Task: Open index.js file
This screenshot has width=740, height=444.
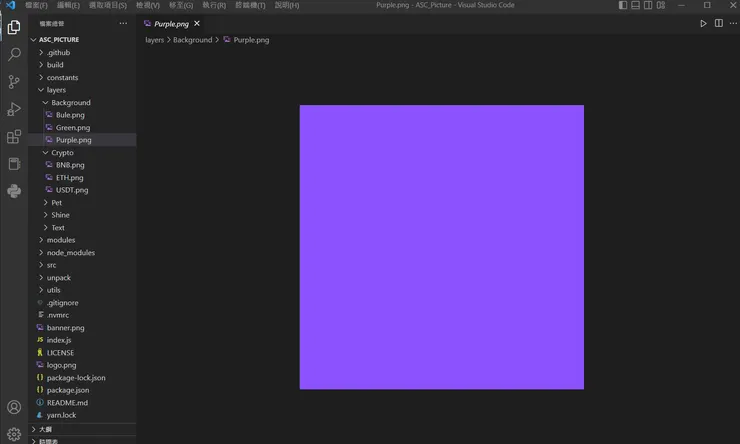Action: tap(82, 340)
